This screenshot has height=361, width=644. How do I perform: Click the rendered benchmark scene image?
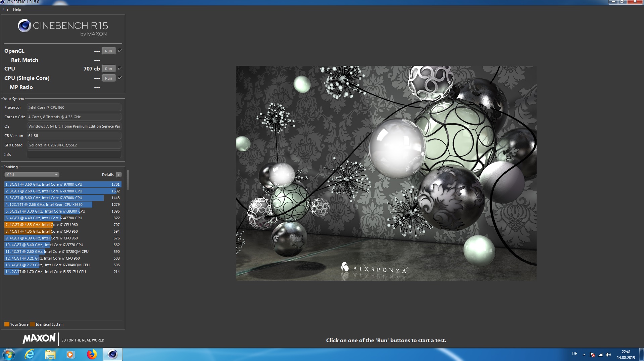tap(386, 173)
